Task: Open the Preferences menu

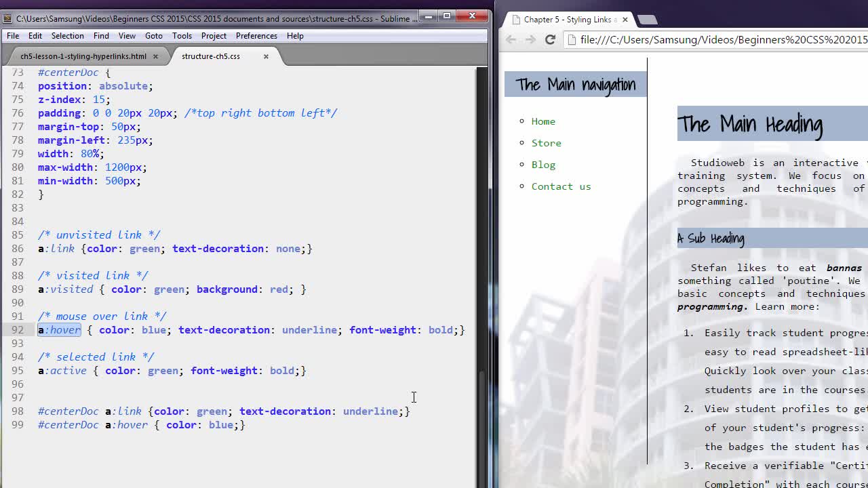Action: [x=256, y=36]
